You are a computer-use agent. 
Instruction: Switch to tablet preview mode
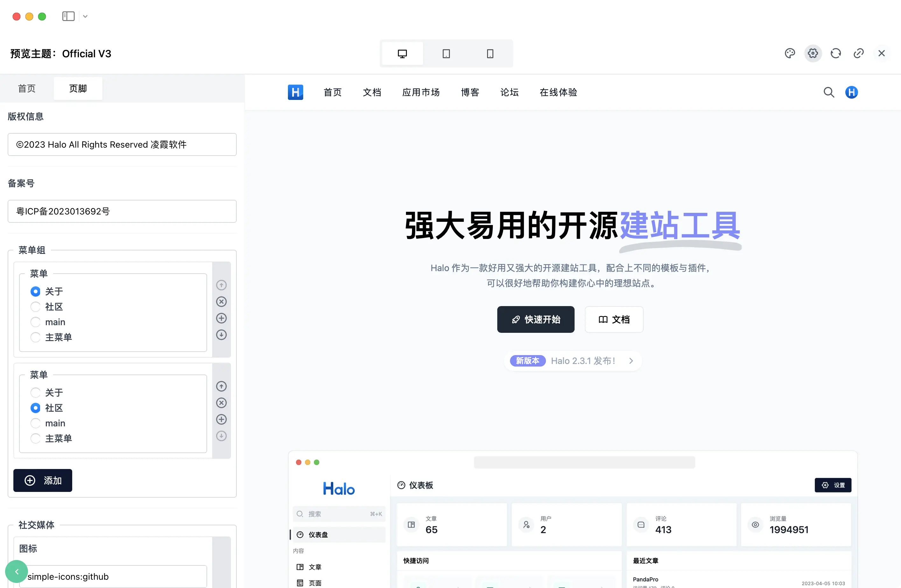pyautogui.click(x=446, y=53)
